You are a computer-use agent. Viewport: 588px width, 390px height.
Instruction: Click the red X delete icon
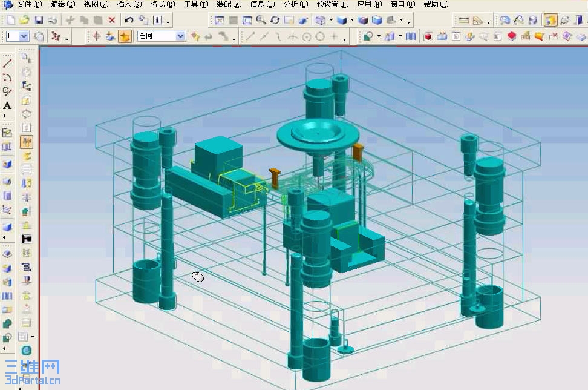click(112, 20)
